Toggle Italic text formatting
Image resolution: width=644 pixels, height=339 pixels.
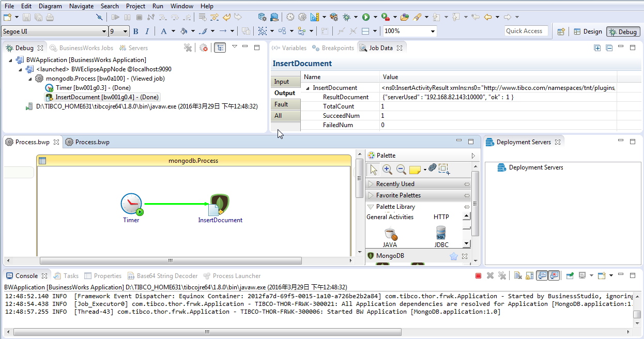point(147,32)
